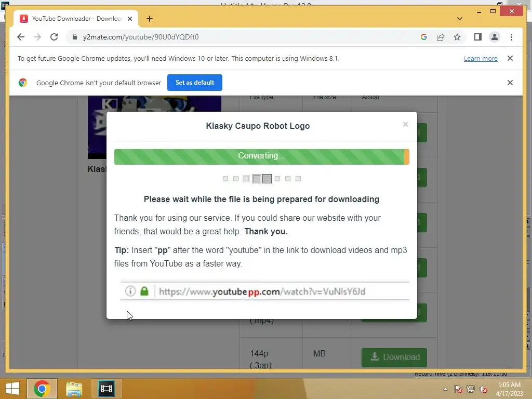Set Chrome as default browser
The width and height of the screenshot is (532, 399).
click(195, 83)
